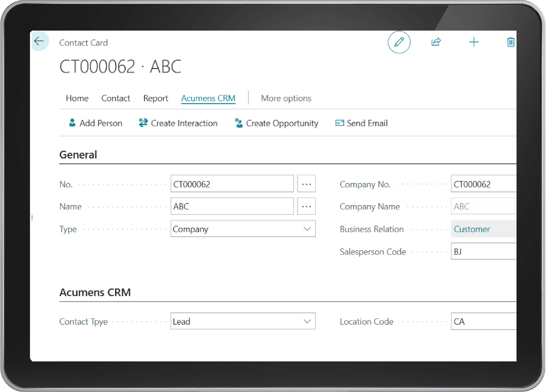
Task: Click the page title CT000062 · ABC
Action: (x=120, y=66)
